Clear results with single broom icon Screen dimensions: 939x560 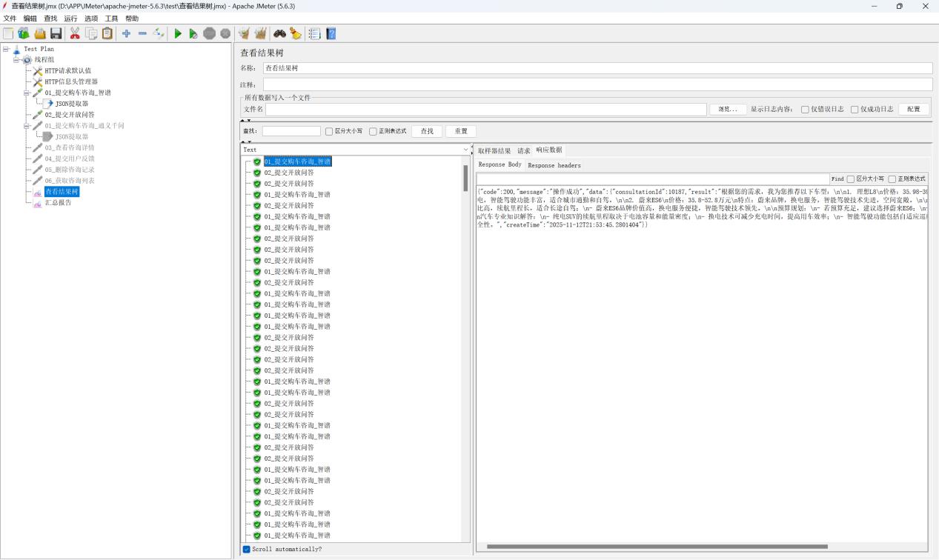pos(244,33)
